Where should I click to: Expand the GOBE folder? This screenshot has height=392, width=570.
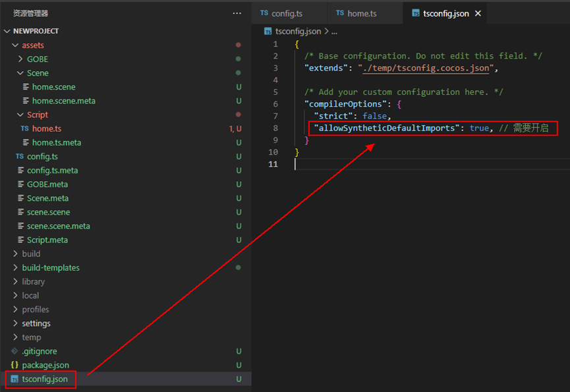click(20, 59)
